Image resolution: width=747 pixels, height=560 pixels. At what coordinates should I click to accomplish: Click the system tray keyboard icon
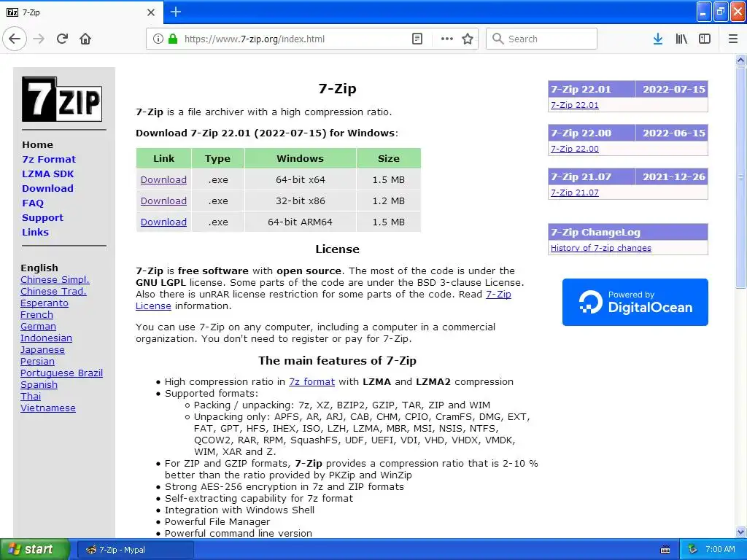[665, 550]
